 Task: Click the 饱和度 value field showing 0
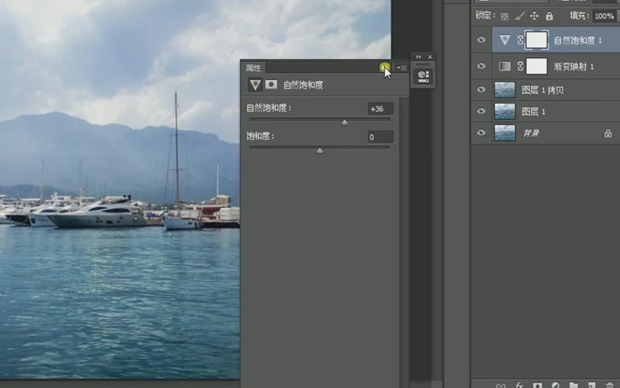click(380, 137)
